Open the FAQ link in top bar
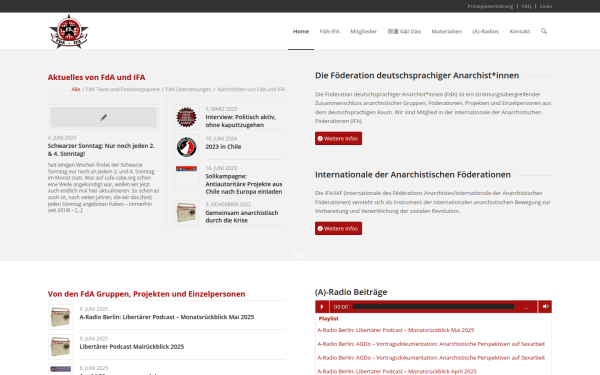The height and width of the screenshot is (375, 600). coord(527,6)
